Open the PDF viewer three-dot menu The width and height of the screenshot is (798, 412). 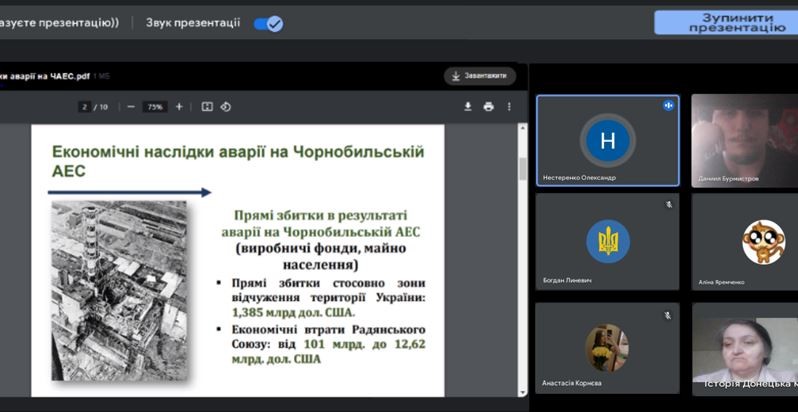[x=509, y=107]
